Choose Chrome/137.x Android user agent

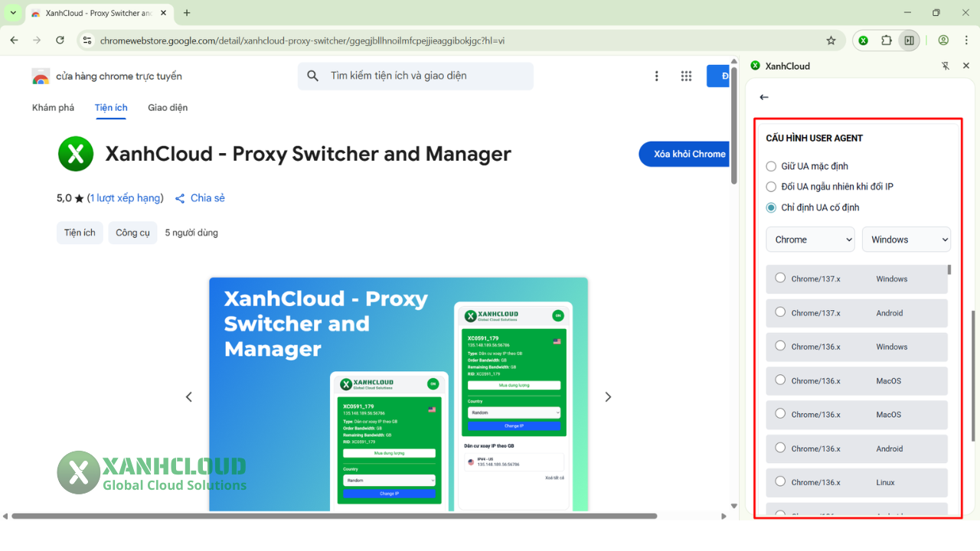click(x=857, y=313)
